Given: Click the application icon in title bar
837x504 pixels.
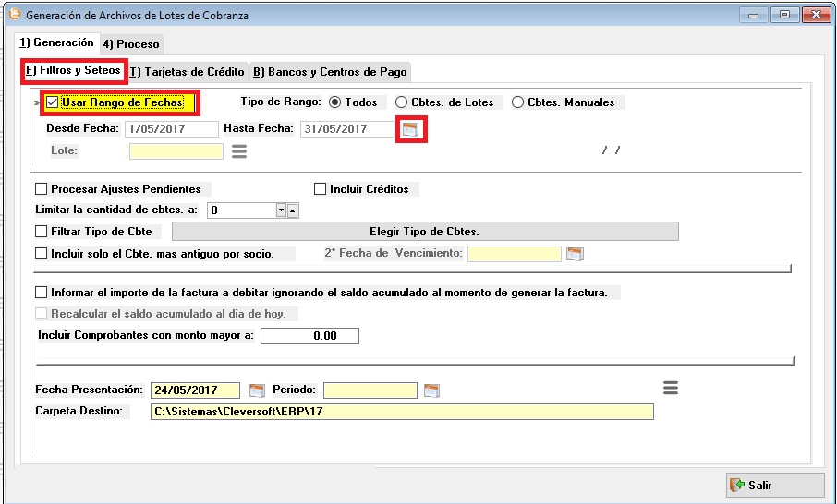Looking at the screenshot, I should [x=13, y=15].
